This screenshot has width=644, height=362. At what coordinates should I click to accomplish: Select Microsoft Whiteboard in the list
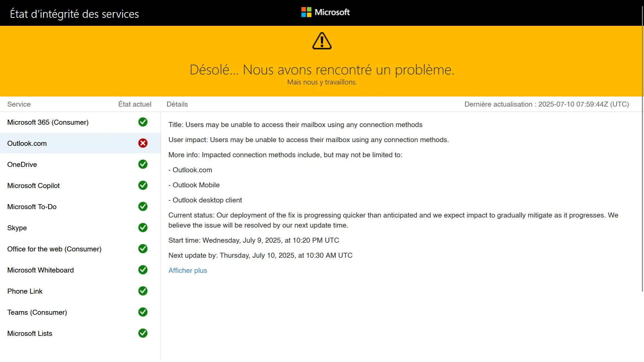click(80, 270)
